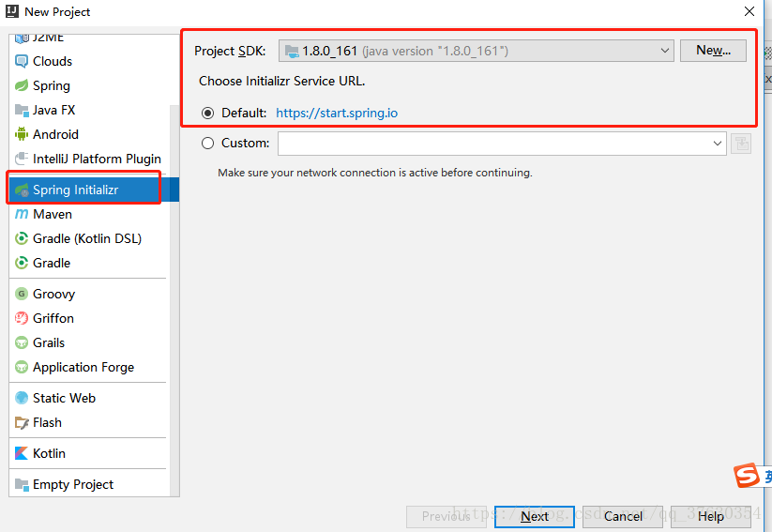The height and width of the screenshot is (532, 772).
Task: Click the Griffon icon
Action: [22, 318]
